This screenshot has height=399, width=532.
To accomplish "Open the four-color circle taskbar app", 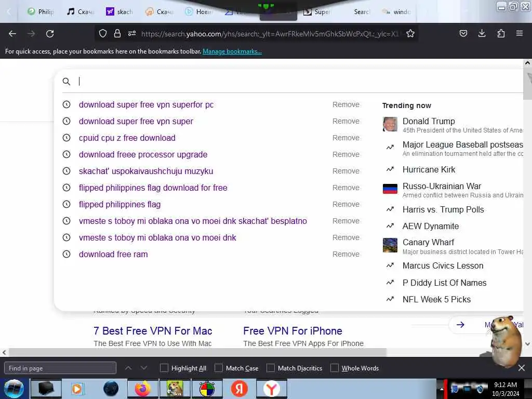I will click(x=207, y=389).
